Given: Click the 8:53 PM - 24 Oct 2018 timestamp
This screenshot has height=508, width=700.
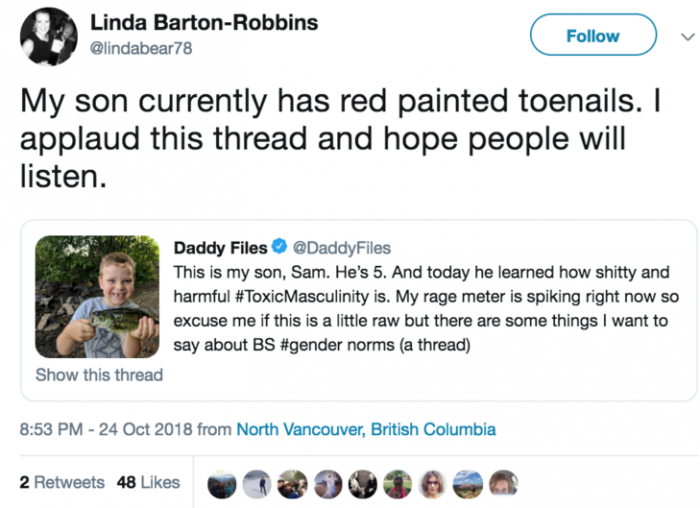Looking at the screenshot, I should tap(106, 429).
